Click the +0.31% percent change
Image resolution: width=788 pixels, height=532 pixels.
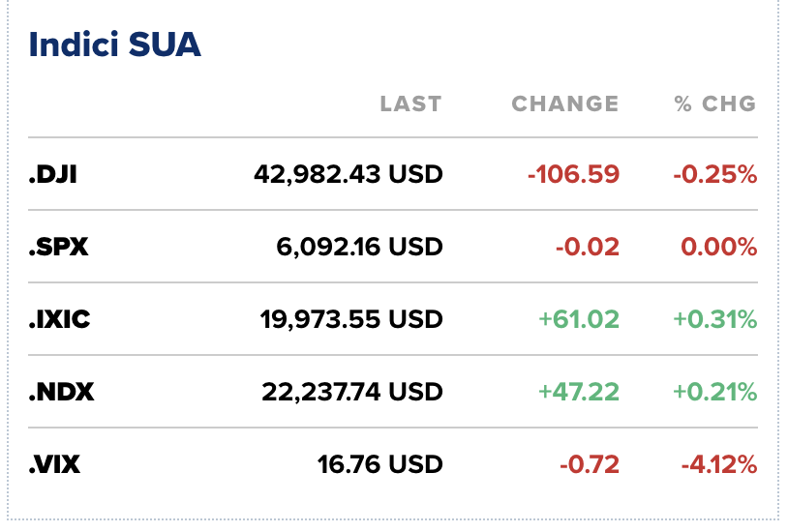coord(715,319)
